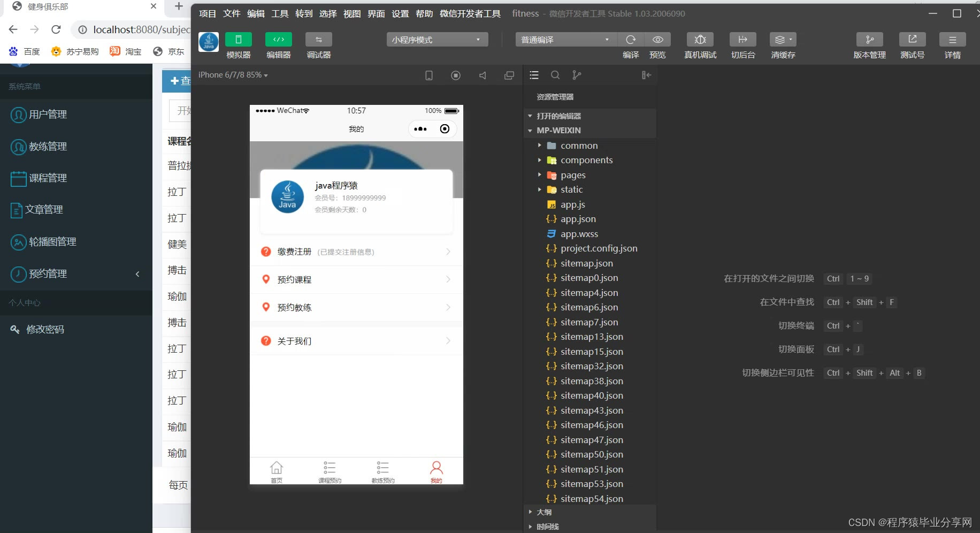Open the 清缓存 clear cache dropdown
Viewport: 980px width, 533px height.
pyautogui.click(x=783, y=40)
